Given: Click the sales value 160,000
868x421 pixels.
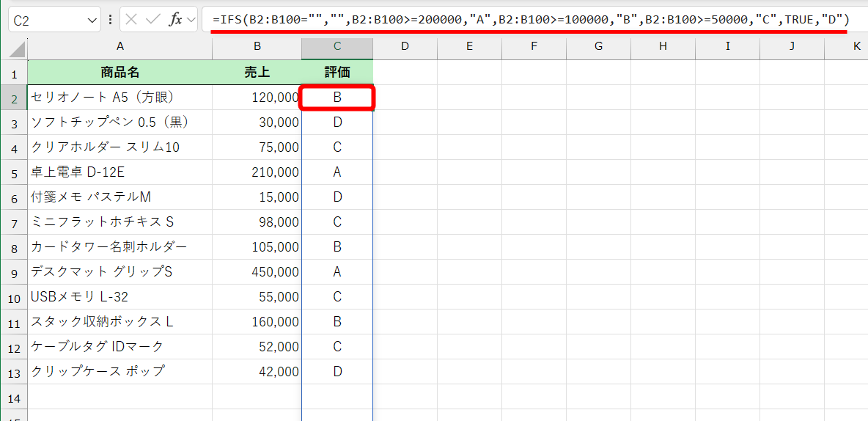Looking at the screenshot, I should pos(257,322).
